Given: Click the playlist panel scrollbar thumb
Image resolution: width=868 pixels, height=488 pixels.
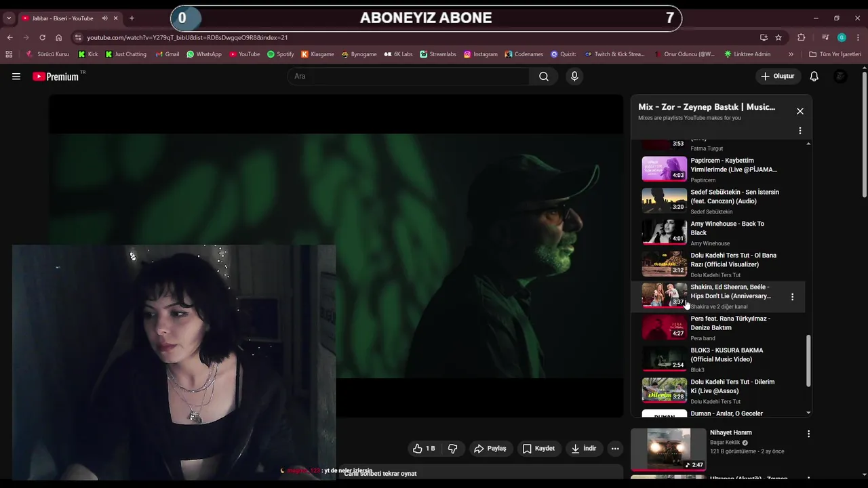Looking at the screenshot, I should tap(808, 361).
